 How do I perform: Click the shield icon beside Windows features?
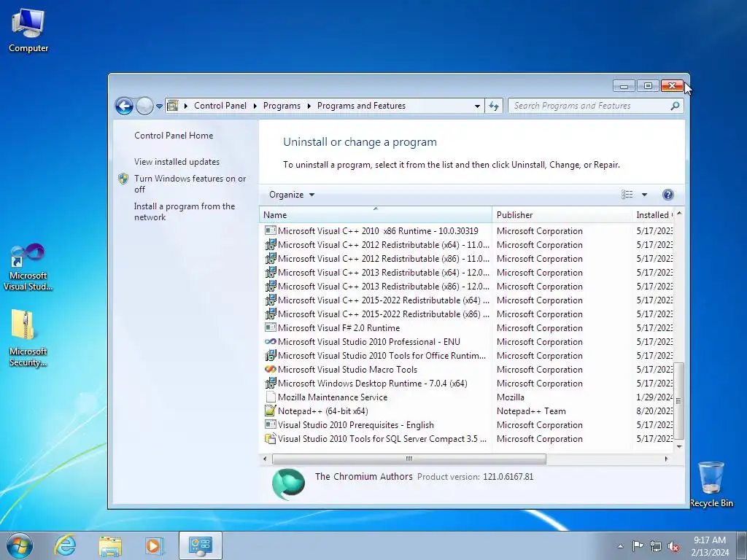(123, 179)
